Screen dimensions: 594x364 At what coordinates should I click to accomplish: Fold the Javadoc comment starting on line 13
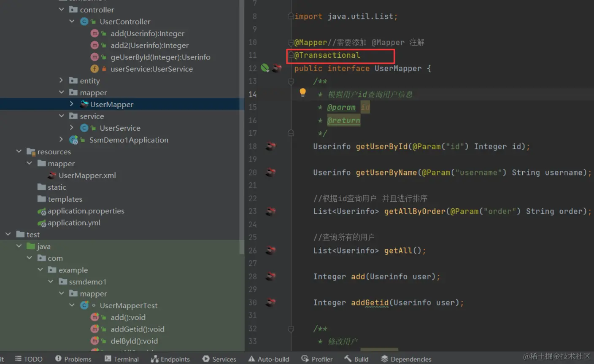click(x=291, y=81)
